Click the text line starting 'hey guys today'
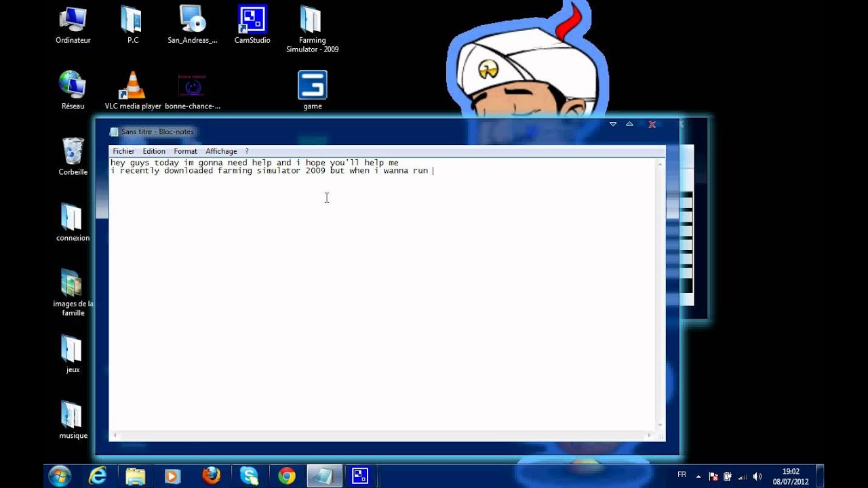 (254, 163)
